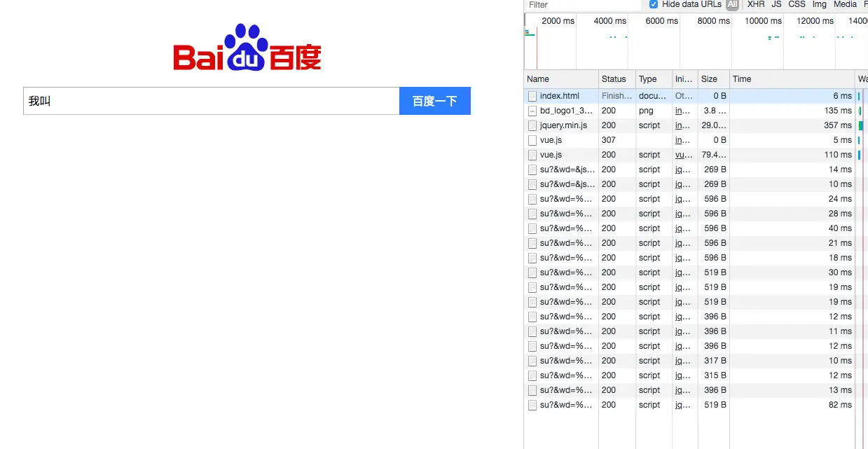Click file icon of the su? request taking 82 ms

tap(532, 405)
